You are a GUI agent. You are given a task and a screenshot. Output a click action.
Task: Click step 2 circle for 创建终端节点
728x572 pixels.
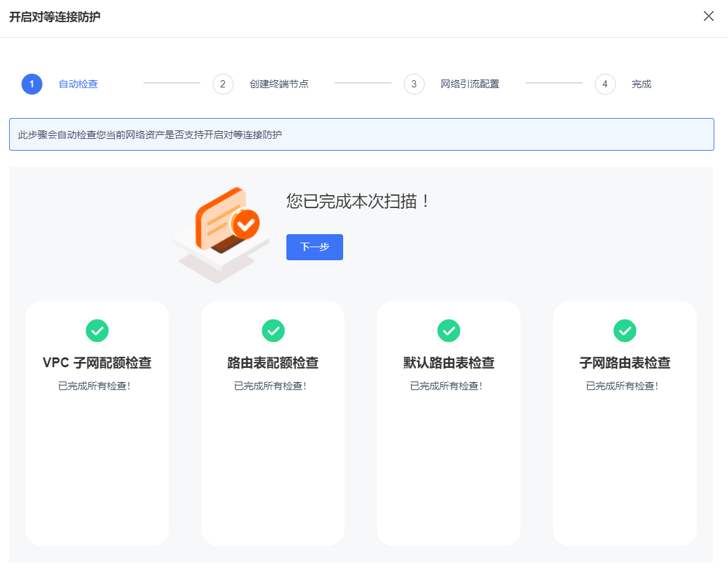pyautogui.click(x=223, y=84)
